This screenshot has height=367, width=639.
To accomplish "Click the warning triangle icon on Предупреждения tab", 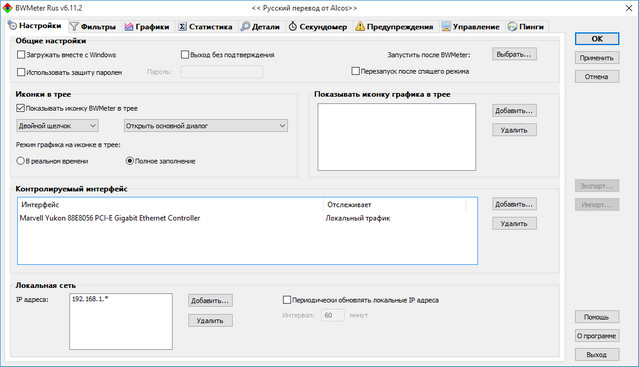I will pos(360,26).
